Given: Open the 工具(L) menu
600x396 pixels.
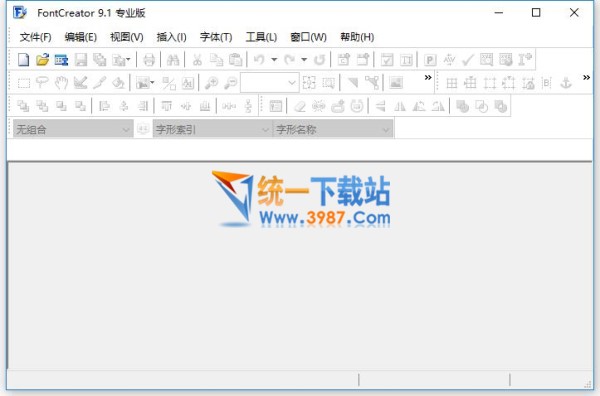Looking at the screenshot, I should [261, 37].
